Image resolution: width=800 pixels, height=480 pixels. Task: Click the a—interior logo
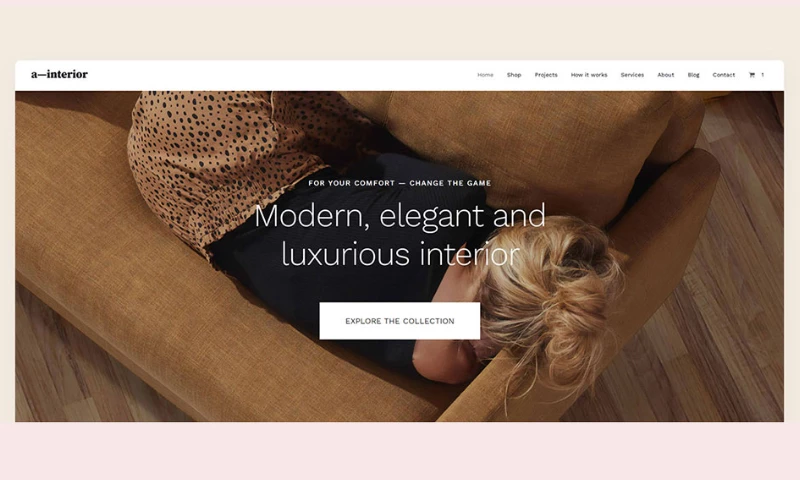[x=59, y=74]
